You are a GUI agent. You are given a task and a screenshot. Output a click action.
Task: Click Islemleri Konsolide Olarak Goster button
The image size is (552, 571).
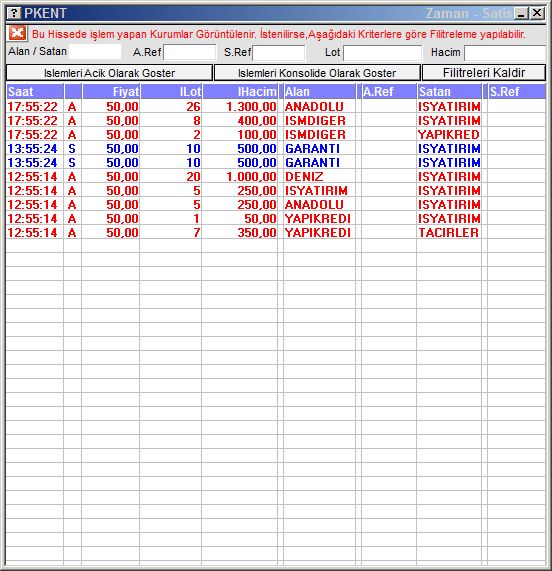click(317, 73)
